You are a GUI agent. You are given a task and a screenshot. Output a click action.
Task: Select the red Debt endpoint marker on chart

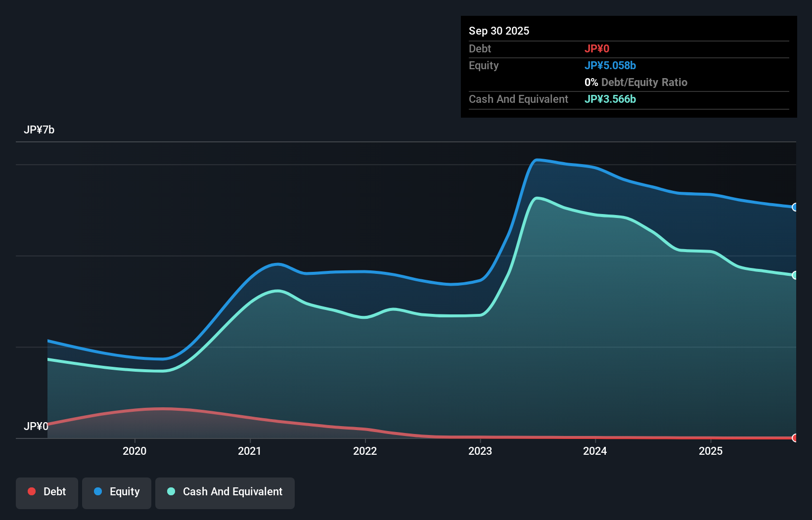[795, 438]
